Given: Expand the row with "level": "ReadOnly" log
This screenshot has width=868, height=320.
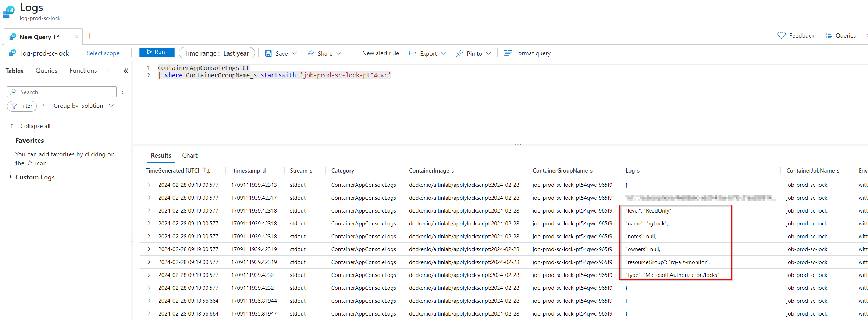Looking at the screenshot, I should [x=149, y=210].
